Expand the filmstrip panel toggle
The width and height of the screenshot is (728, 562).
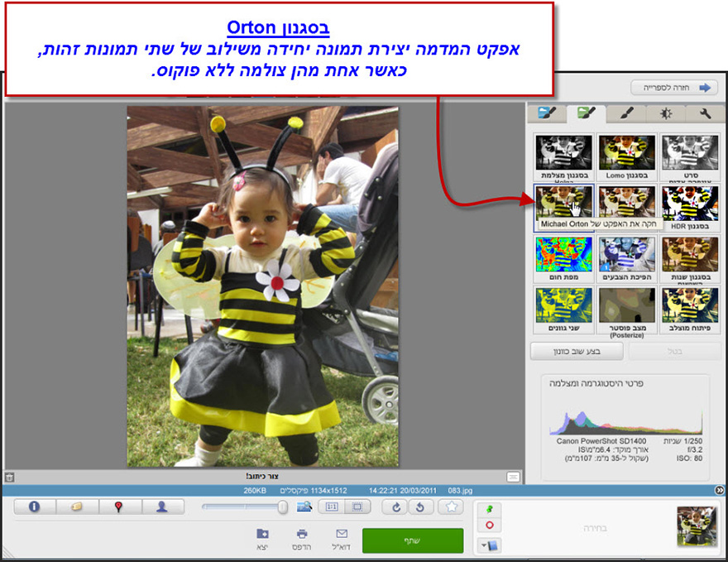(720, 489)
